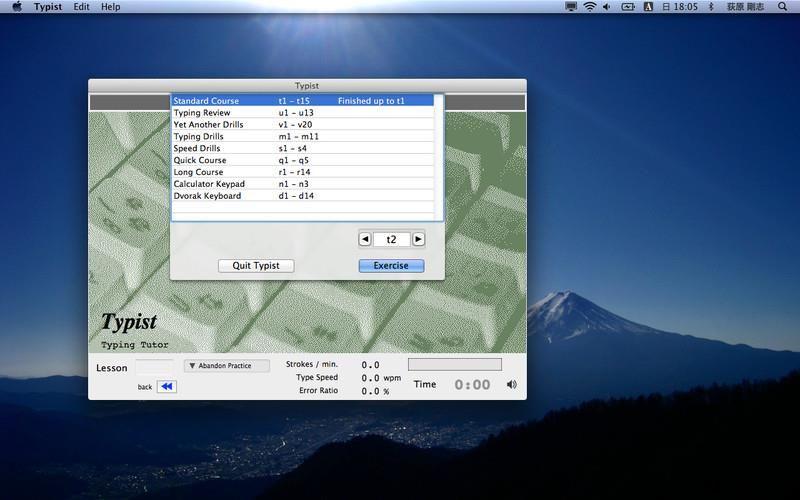Open the Edit menu
This screenshot has width=800, height=500.
click(x=81, y=7)
